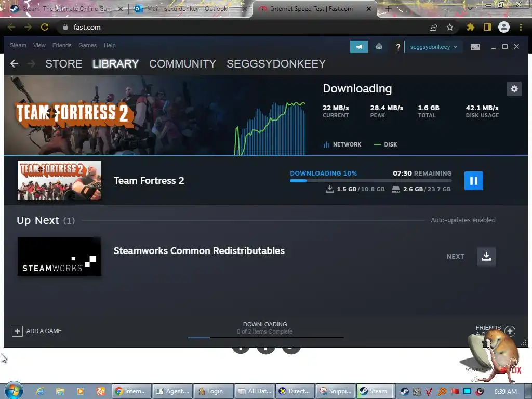532x399 pixels.
Task: Pause the Team Fortress 2 download
Action: [x=474, y=181]
